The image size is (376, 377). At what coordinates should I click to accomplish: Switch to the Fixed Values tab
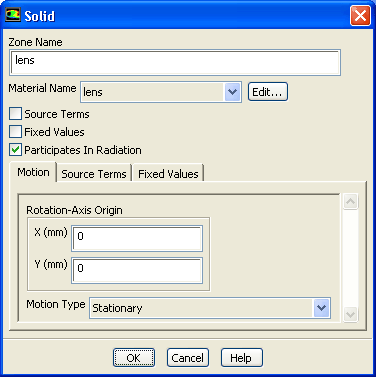click(x=168, y=174)
